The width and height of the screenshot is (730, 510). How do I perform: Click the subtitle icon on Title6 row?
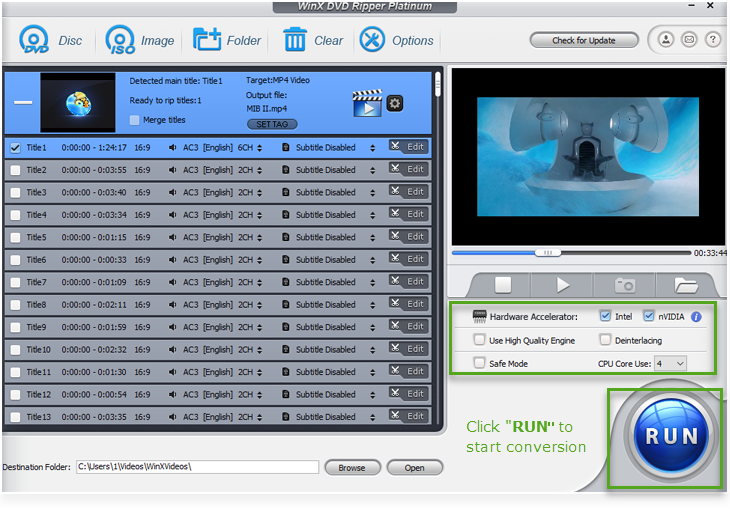[286, 259]
